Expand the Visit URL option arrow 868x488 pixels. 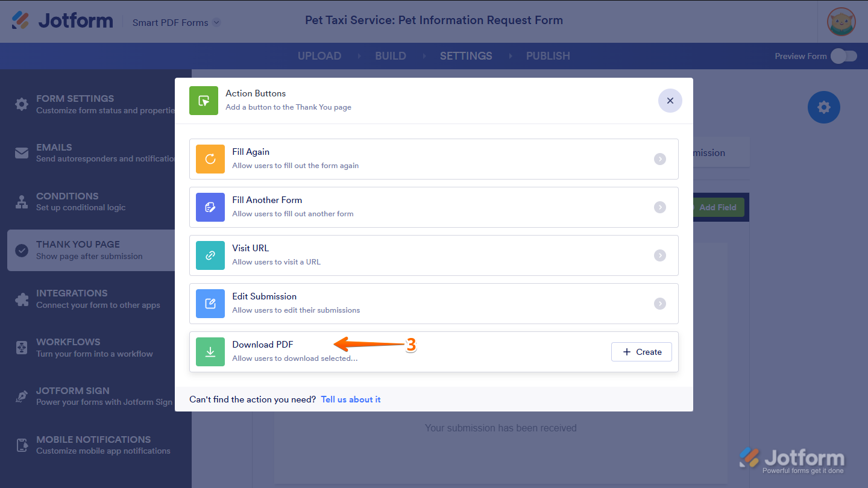click(x=660, y=255)
